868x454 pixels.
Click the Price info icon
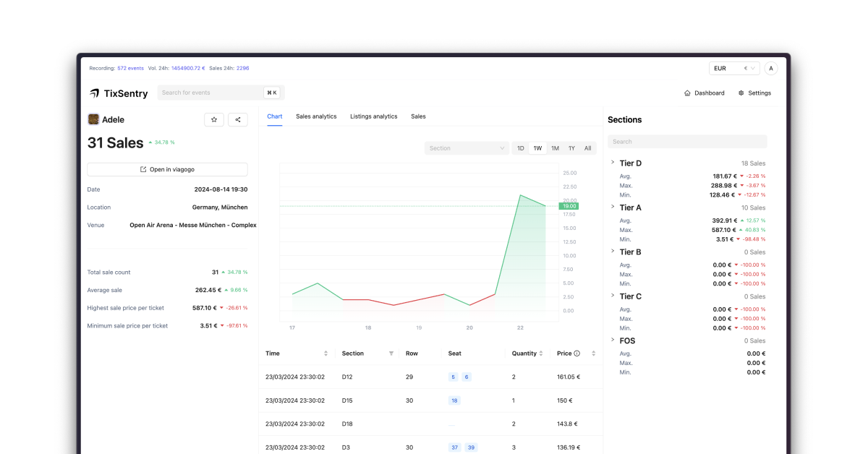[x=577, y=354]
